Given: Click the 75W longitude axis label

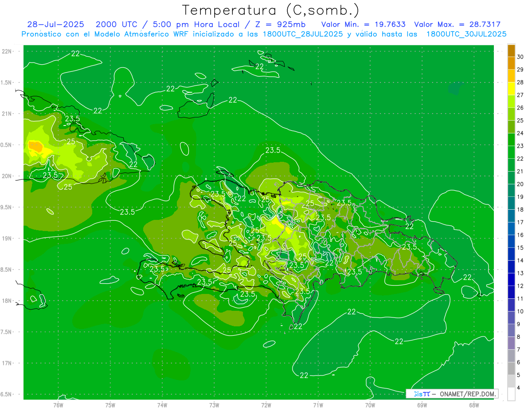Looking at the screenshot, I should (x=110, y=405).
